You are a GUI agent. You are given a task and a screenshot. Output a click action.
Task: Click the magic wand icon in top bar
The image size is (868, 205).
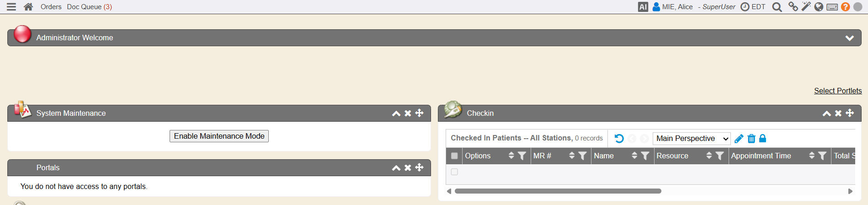pos(806,6)
